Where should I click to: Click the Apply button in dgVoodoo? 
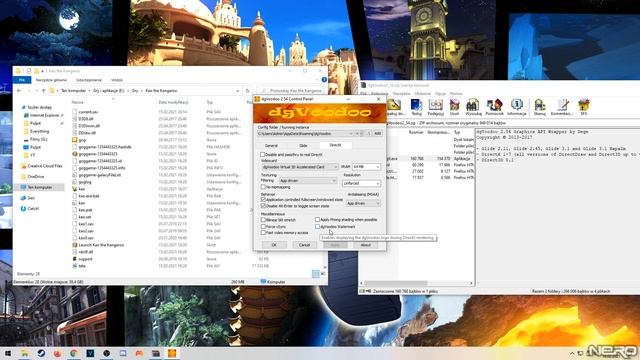pos(335,245)
